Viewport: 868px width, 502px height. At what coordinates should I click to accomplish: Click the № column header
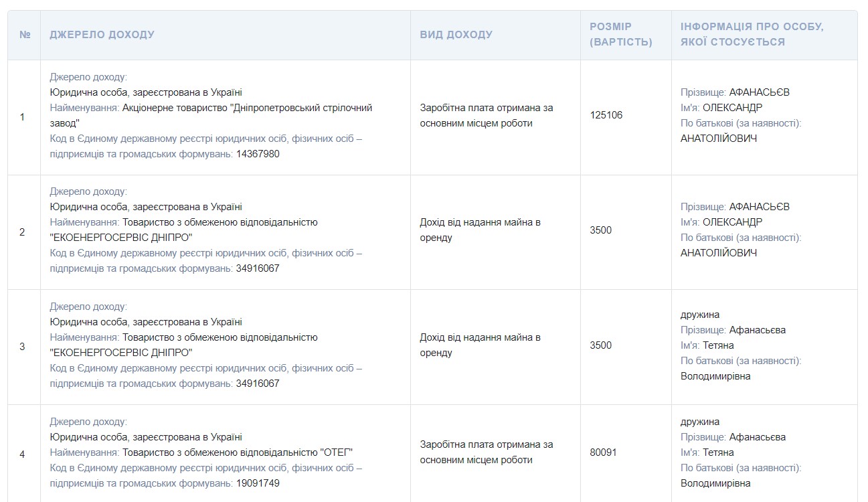coord(25,35)
